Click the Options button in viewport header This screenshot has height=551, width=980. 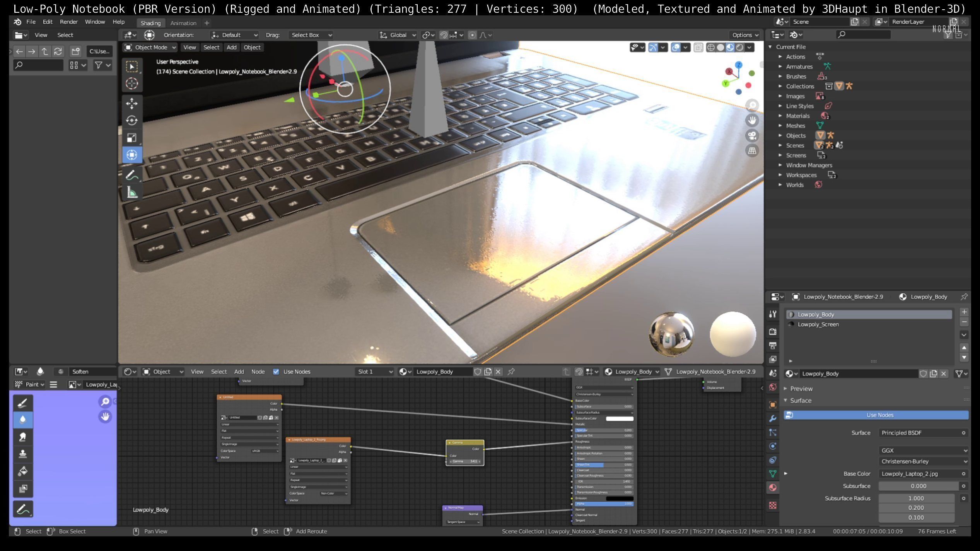(745, 35)
